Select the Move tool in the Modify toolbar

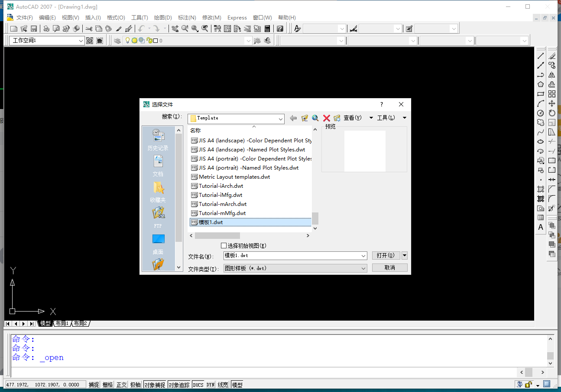click(x=552, y=103)
